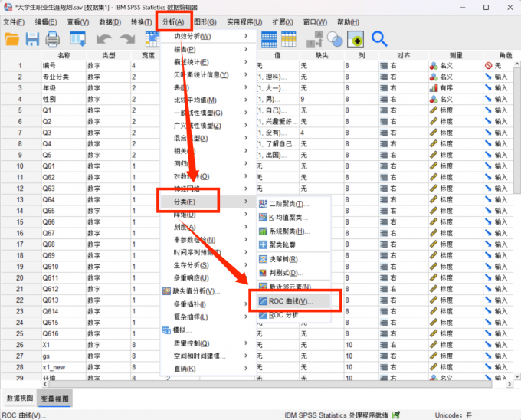521x420 pixels.
Task: Select variable name cell 专业分类
Action: (x=64, y=77)
